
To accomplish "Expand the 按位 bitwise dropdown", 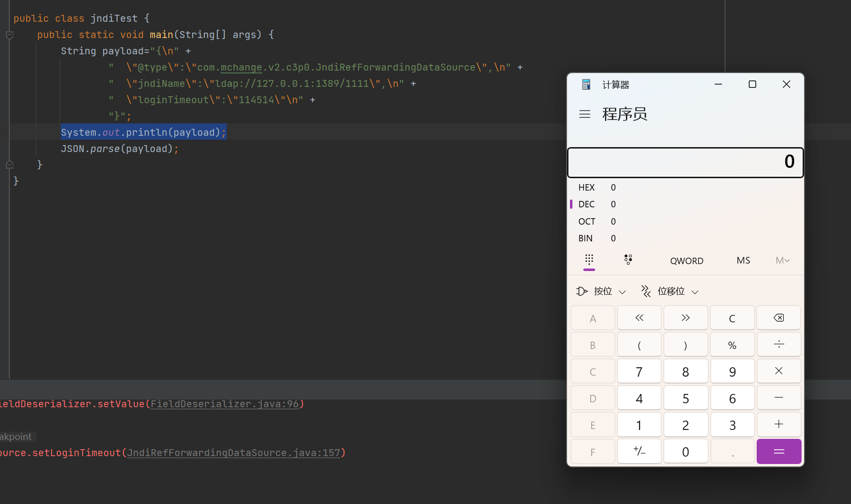I will (602, 292).
